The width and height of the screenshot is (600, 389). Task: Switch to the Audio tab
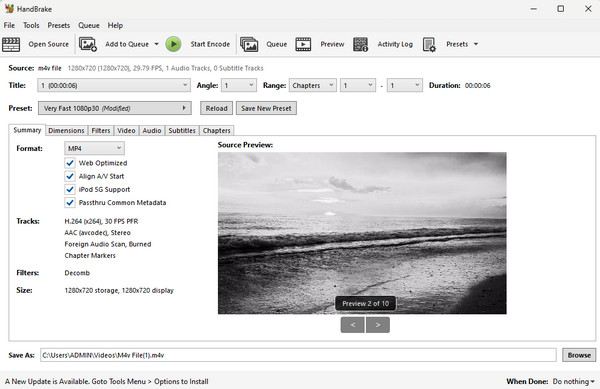(152, 130)
